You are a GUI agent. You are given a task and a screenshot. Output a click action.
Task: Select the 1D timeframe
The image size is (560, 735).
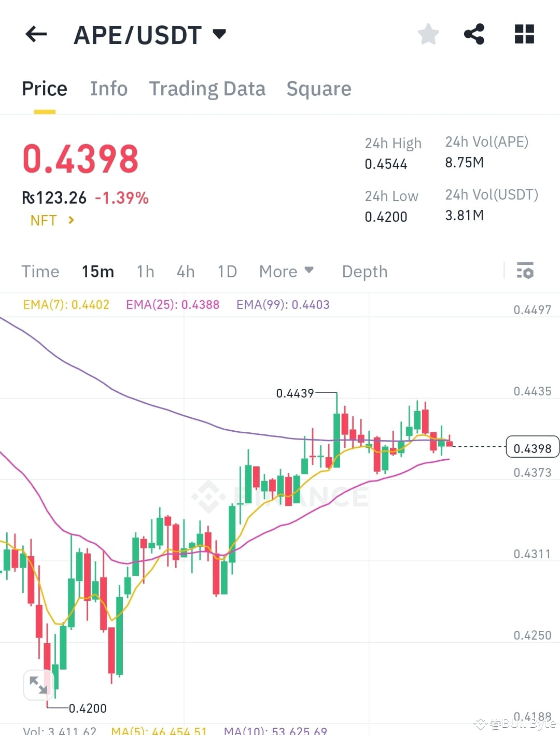tap(227, 271)
